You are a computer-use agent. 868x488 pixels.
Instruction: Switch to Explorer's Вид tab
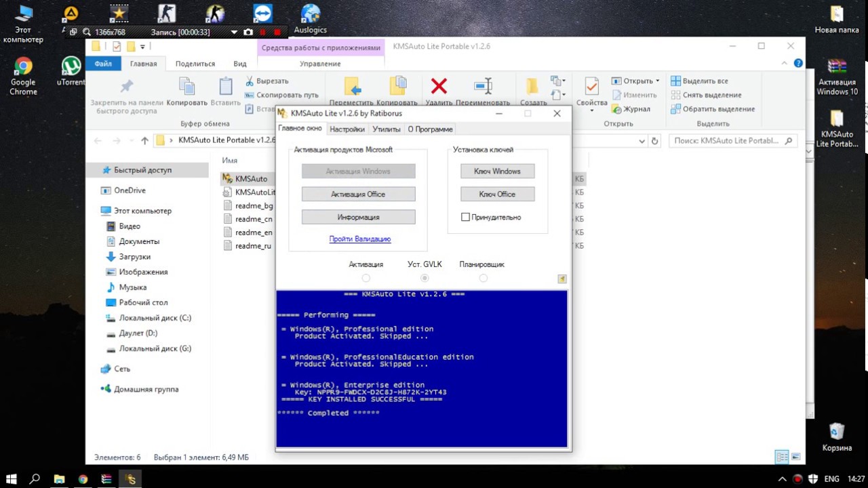click(x=240, y=64)
